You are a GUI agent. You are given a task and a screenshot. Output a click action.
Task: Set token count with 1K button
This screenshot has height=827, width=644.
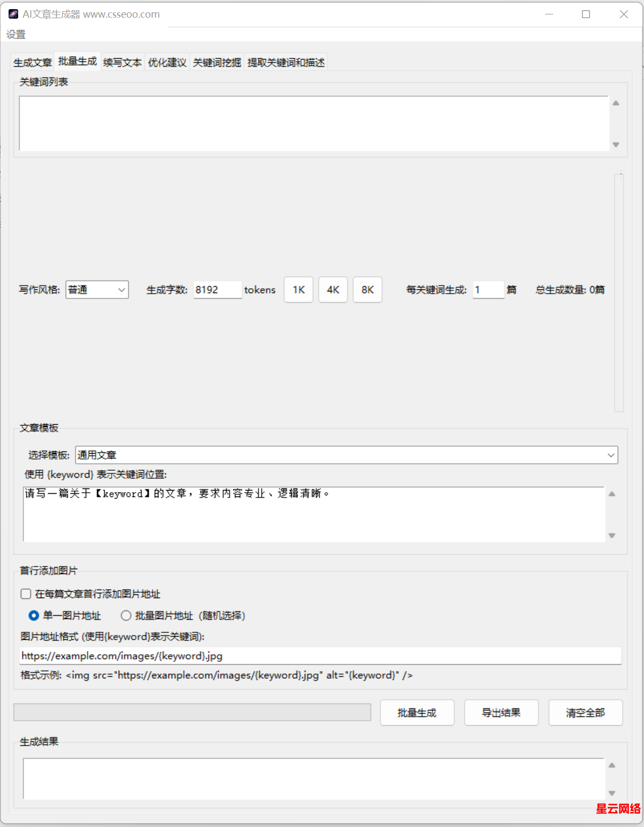point(298,289)
